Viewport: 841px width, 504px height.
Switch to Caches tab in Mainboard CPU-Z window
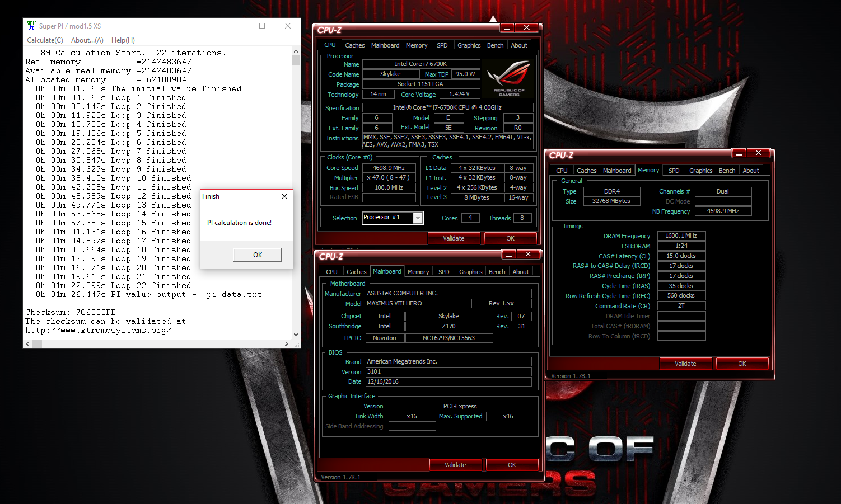click(356, 272)
